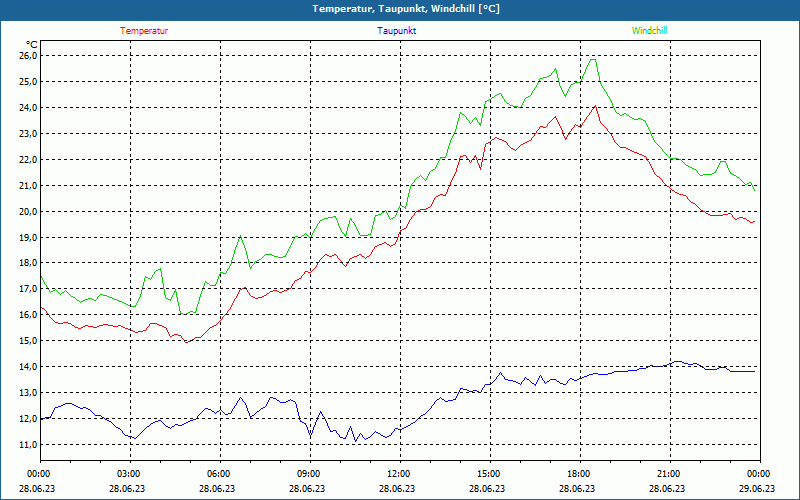800x500 pixels.
Task: Click the '21:00' time label on the x-axis
Action: 670,473
